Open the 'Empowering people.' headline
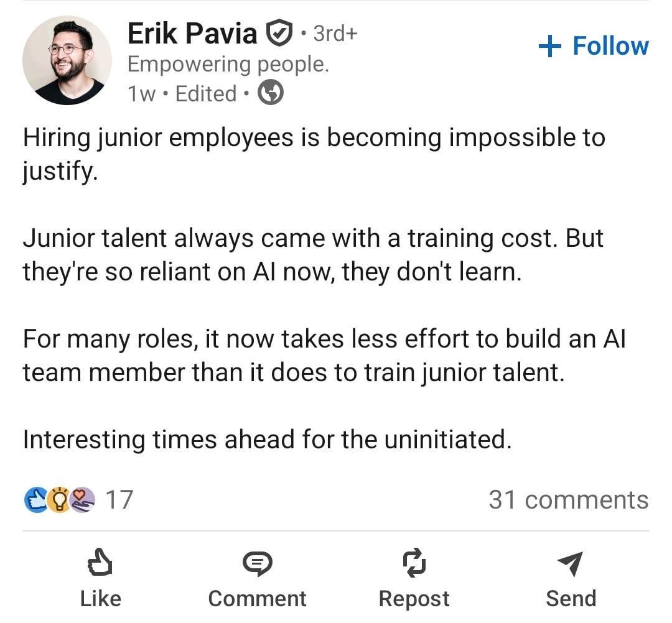672x623 pixels. coord(228,63)
